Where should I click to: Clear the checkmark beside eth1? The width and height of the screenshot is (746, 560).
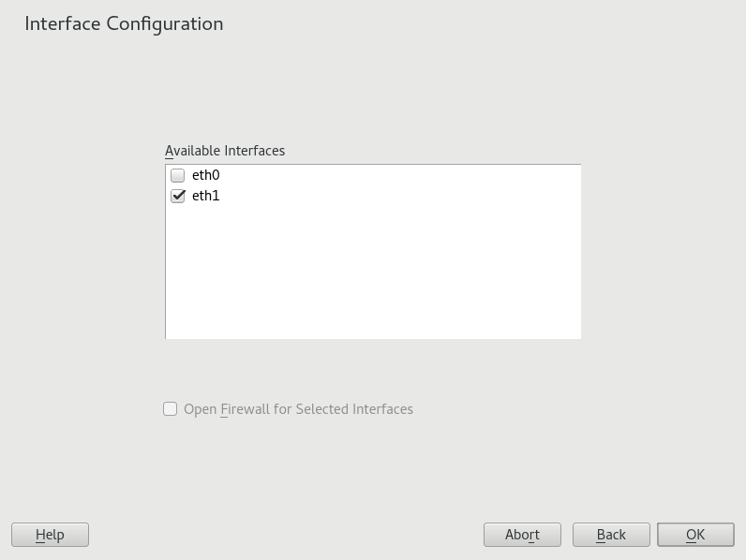(x=178, y=196)
